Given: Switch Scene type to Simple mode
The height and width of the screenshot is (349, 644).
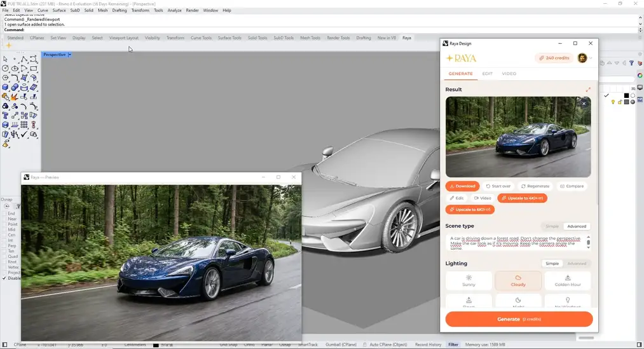Looking at the screenshot, I should [552, 226].
